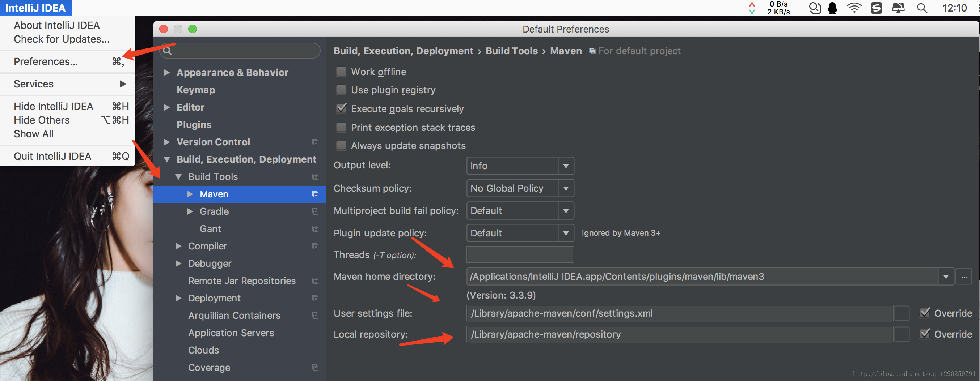
Task: Click project-level icon next to Build Tools
Action: pyautogui.click(x=315, y=177)
